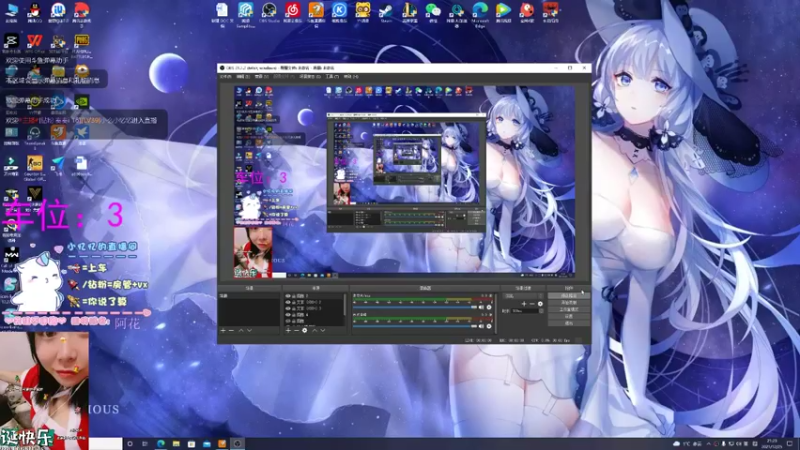Switch to OBS via its taskbar icon
This screenshot has width=800, height=450.
[237, 443]
